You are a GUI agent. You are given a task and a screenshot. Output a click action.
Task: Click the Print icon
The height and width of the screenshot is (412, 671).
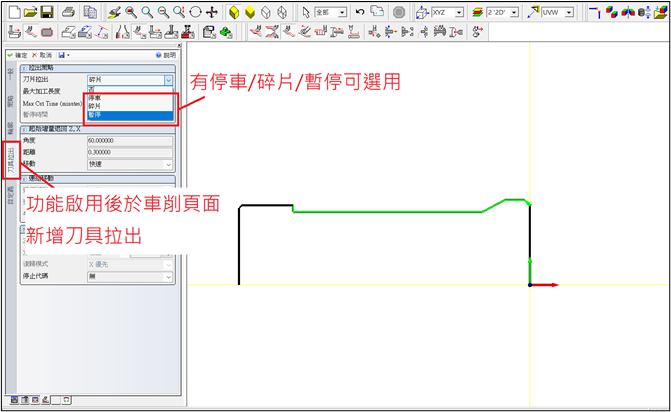[68, 12]
